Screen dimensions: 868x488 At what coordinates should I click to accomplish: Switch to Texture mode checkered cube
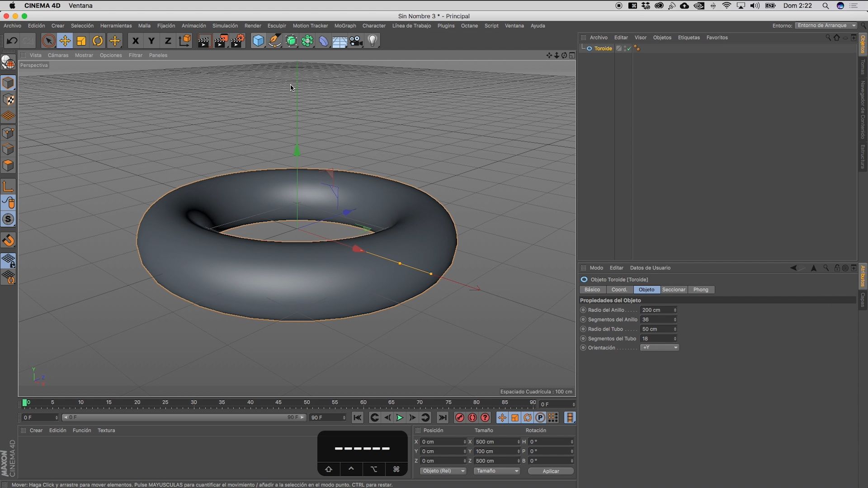[8, 99]
